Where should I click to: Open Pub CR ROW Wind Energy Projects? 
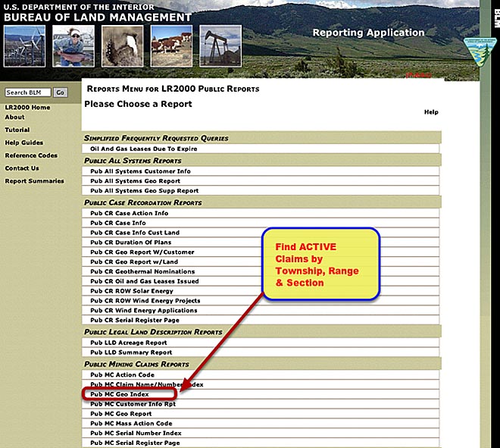point(145,301)
